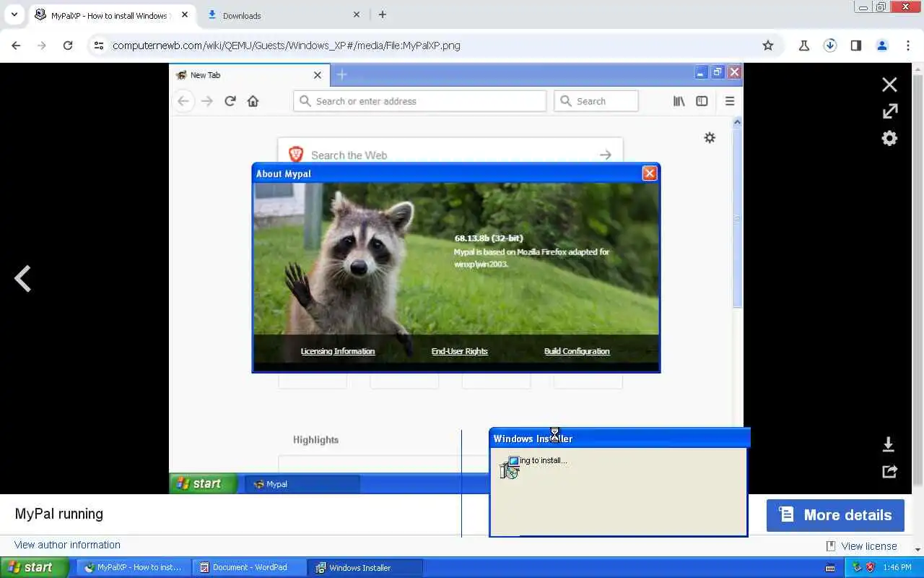This screenshot has width=924, height=578.
Task: Close the Downloads tab
Action: coord(357,14)
